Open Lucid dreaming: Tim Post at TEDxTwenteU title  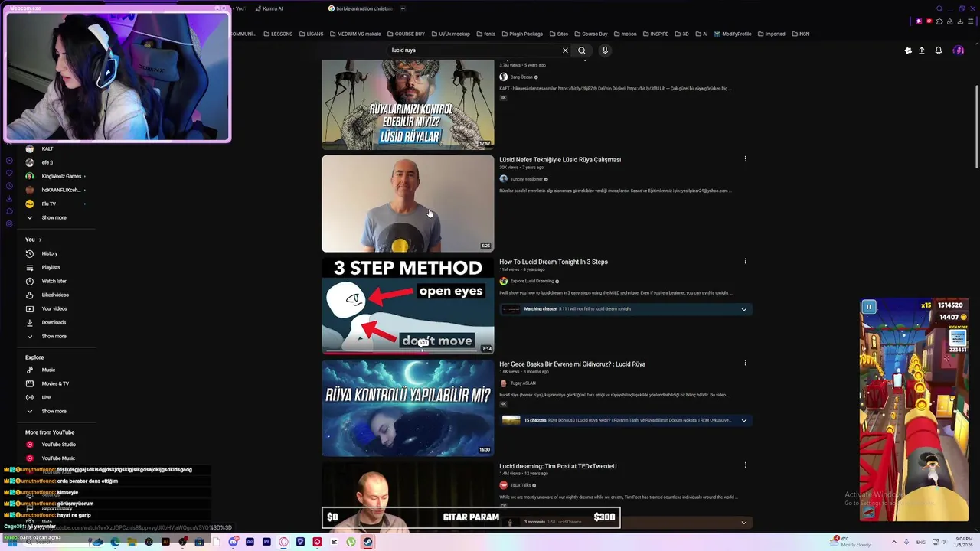[558, 466]
